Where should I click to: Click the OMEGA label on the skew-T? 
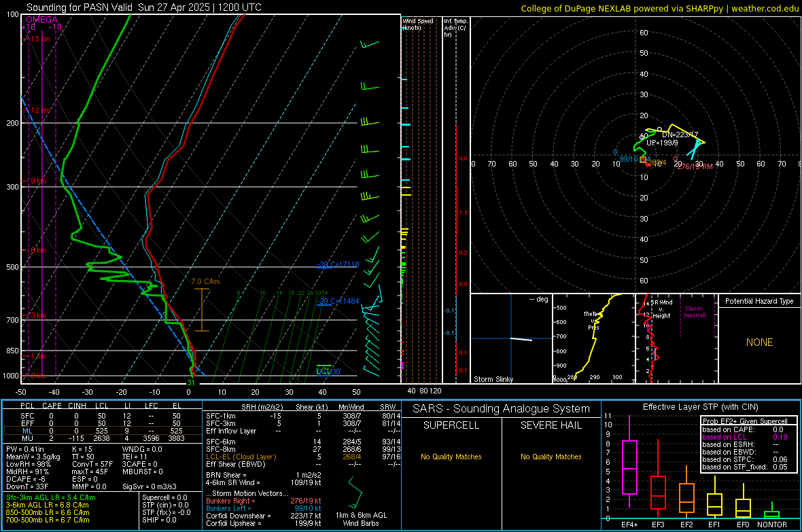(x=42, y=20)
